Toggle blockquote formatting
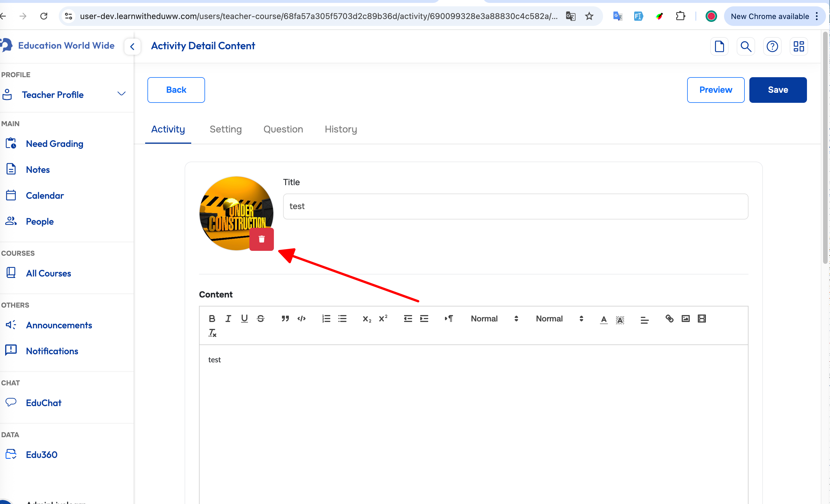Viewport: 830px width, 504px height. click(x=285, y=318)
